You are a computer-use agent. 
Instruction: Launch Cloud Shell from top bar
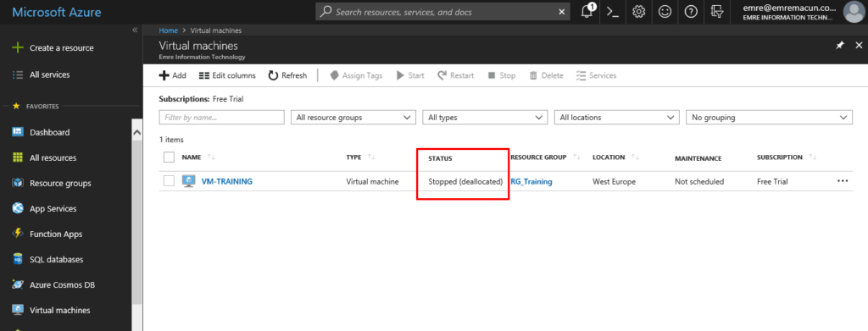(613, 12)
